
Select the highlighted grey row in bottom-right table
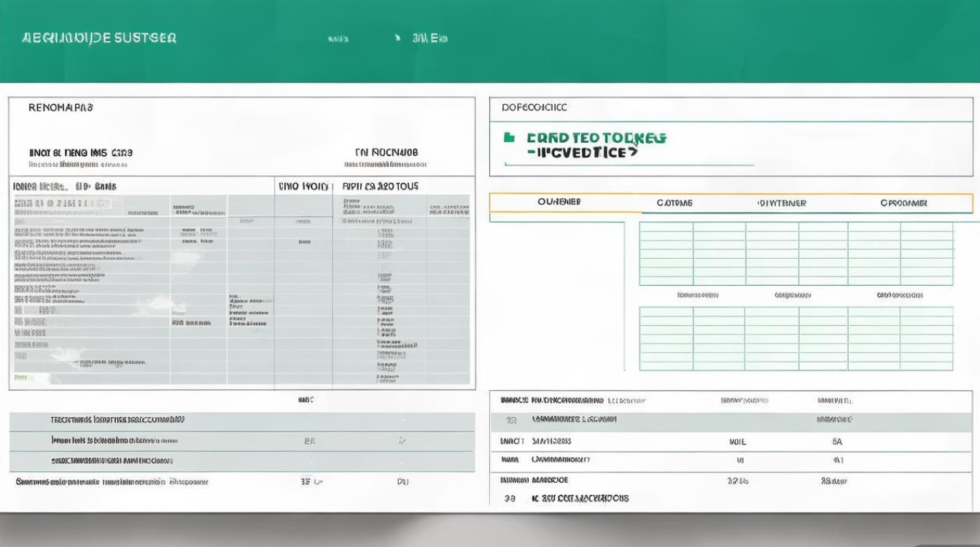click(731, 420)
